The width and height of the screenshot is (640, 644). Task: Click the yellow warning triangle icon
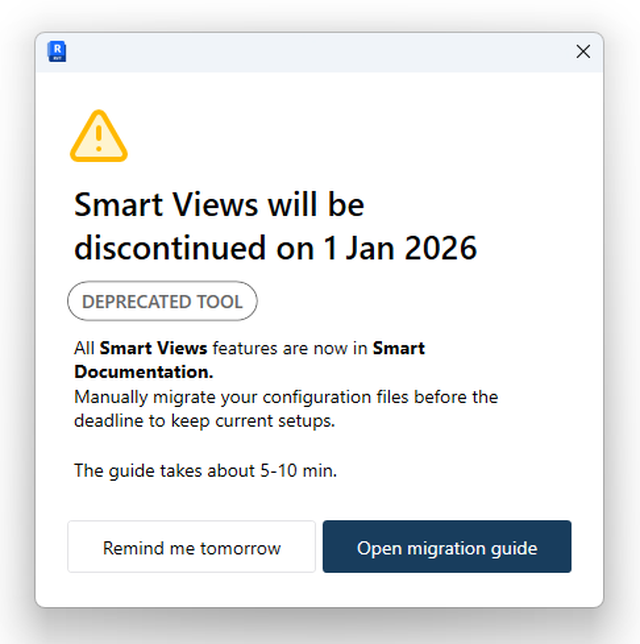point(99,136)
